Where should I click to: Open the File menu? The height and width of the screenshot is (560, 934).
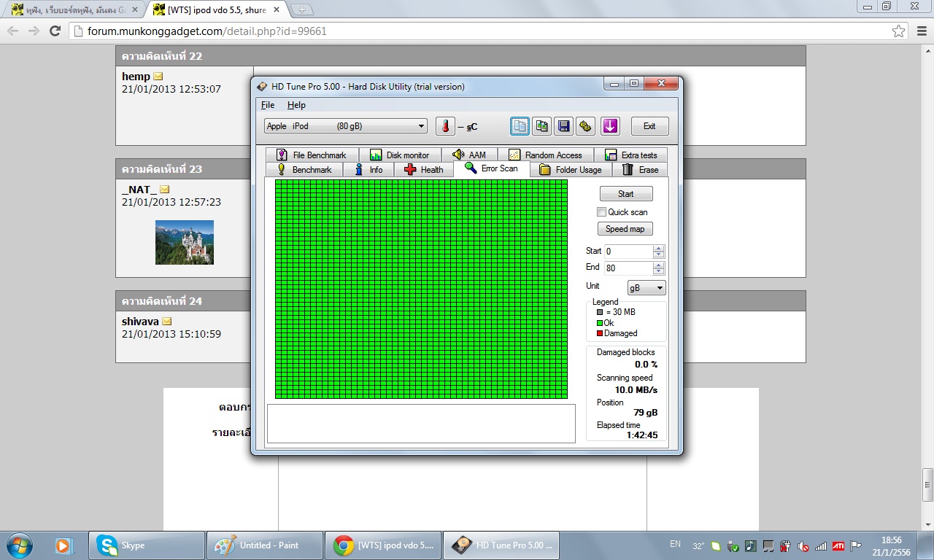click(268, 105)
